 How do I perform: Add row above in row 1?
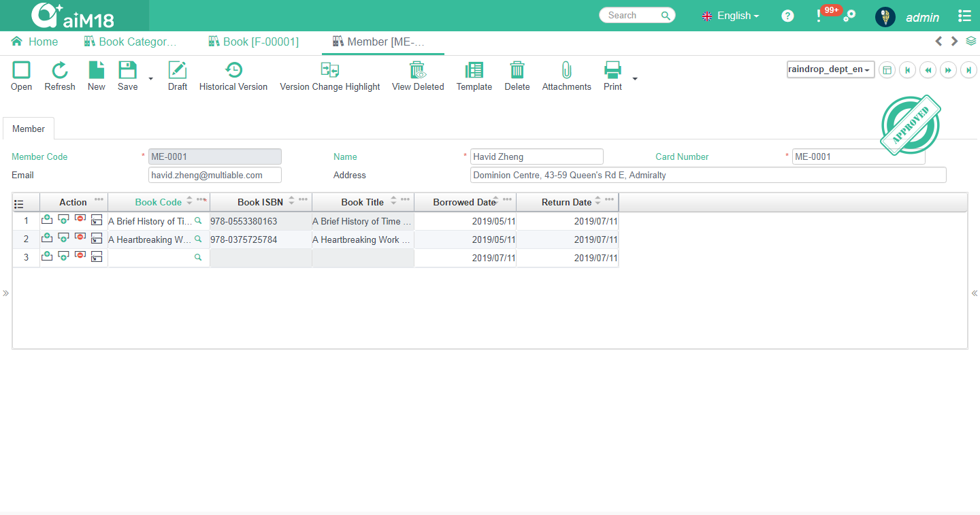(47, 220)
